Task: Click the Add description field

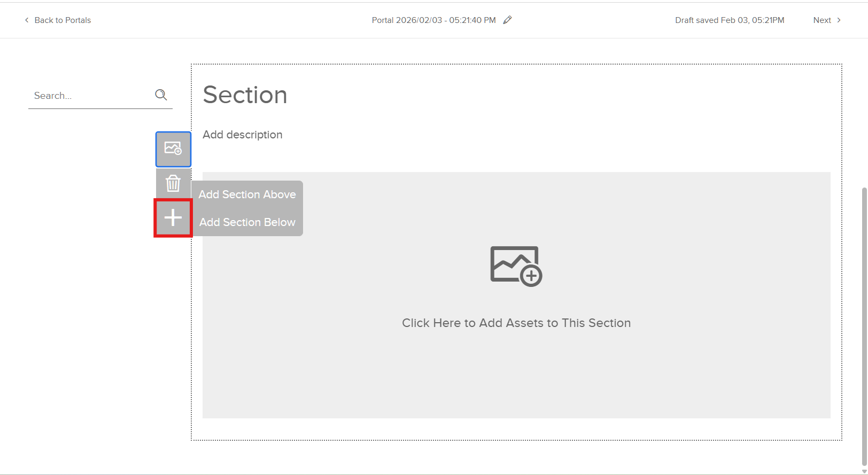Action: [x=243, y=135]
